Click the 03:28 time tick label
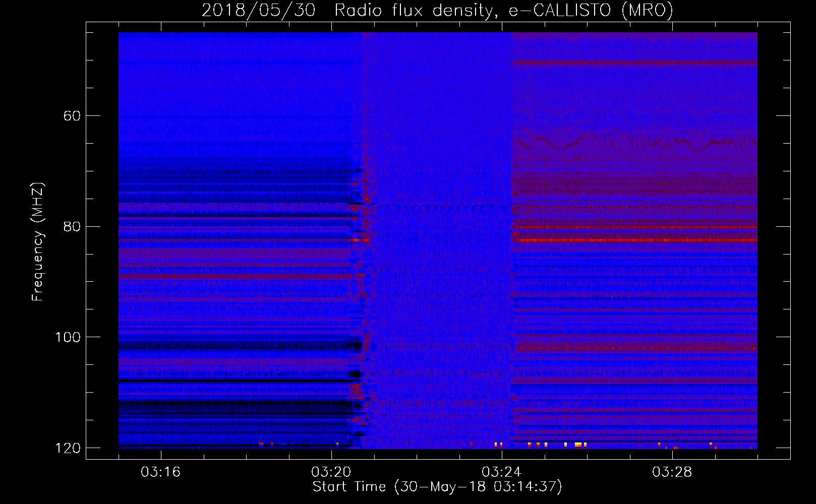This screenshot has width=816, height=504. click(x=672, y=472)
